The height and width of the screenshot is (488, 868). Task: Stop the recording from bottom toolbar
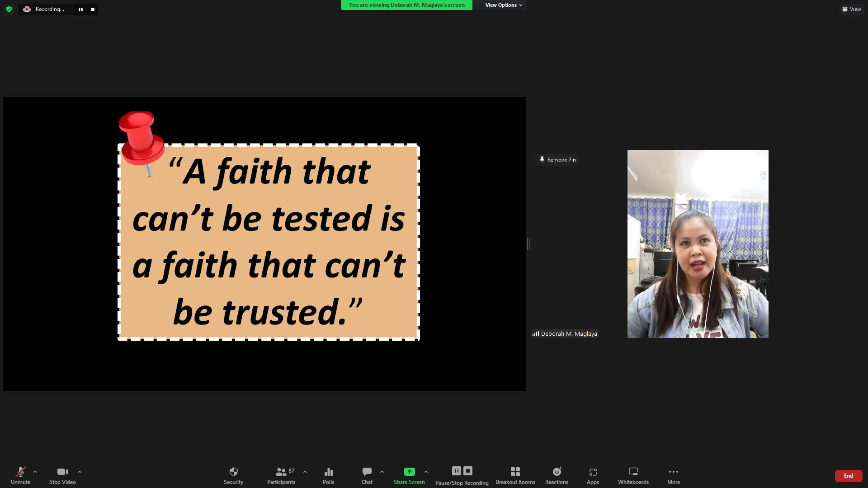468,471
